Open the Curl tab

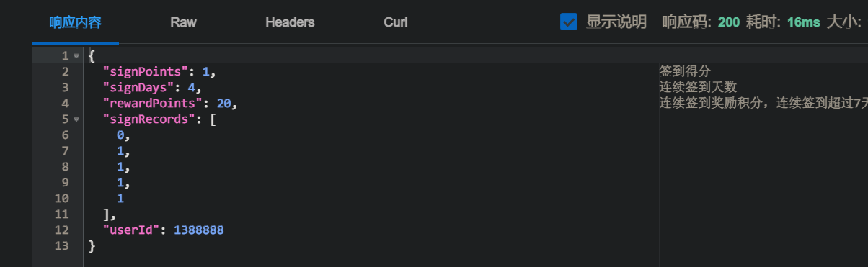(396, 22)
